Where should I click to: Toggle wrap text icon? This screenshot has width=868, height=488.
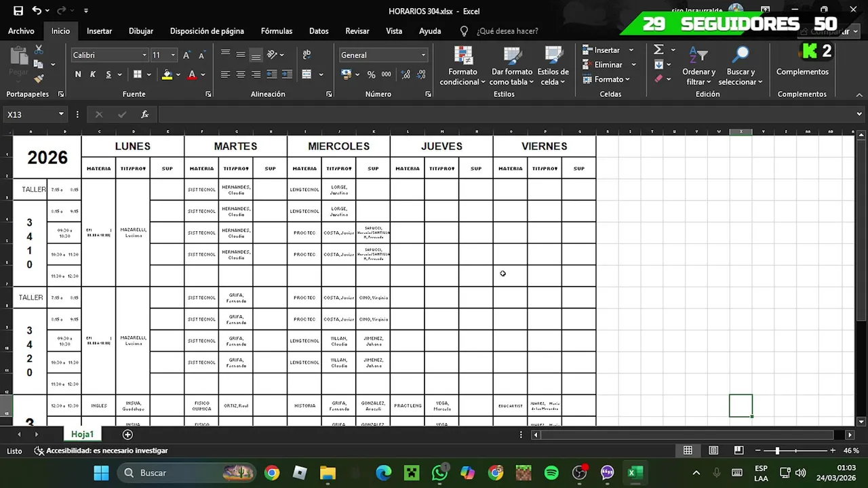coord(307,55)
